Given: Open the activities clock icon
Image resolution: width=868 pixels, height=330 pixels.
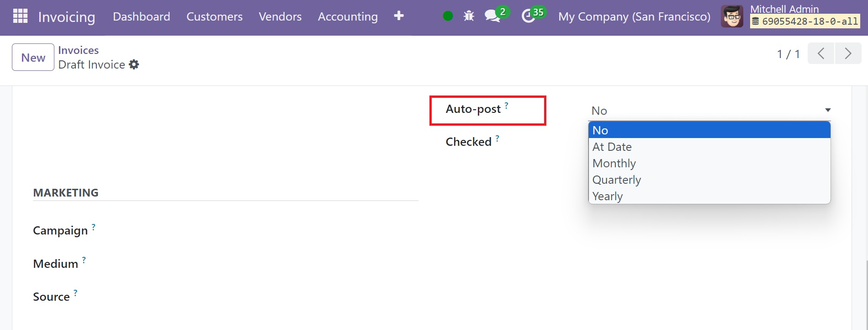Looking at the screenshot, I should (529, 16).
